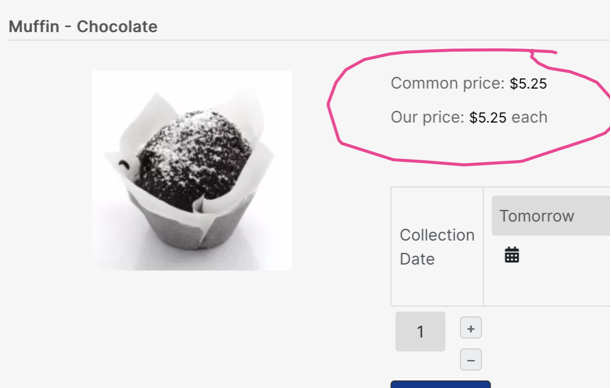Click the chocolate muffin product image
The height and width of the screenshot is (388, 611).
tap(192, 170)
